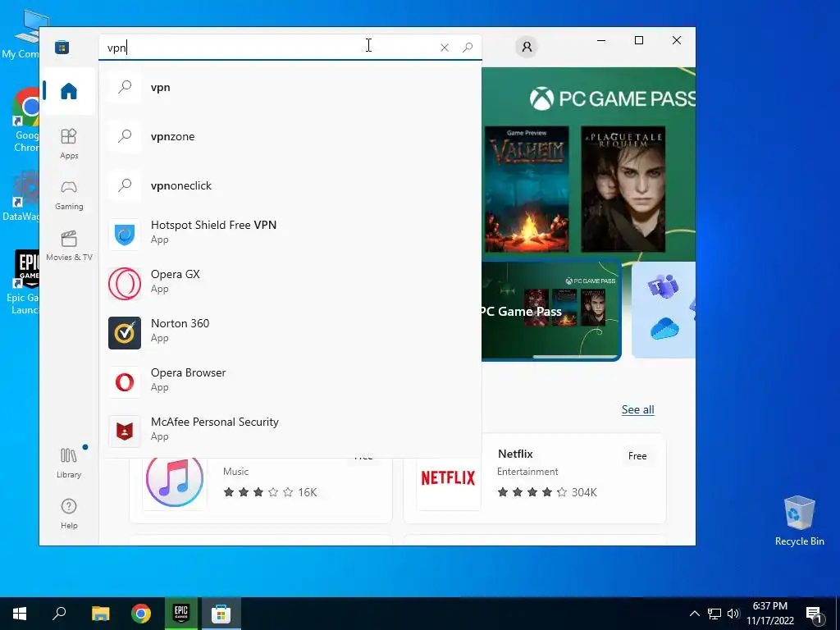The width and height of the screenshot is (840, 630).
Task: Open the Home tab in the Store sidebar
Action: (x=69, y=90)
